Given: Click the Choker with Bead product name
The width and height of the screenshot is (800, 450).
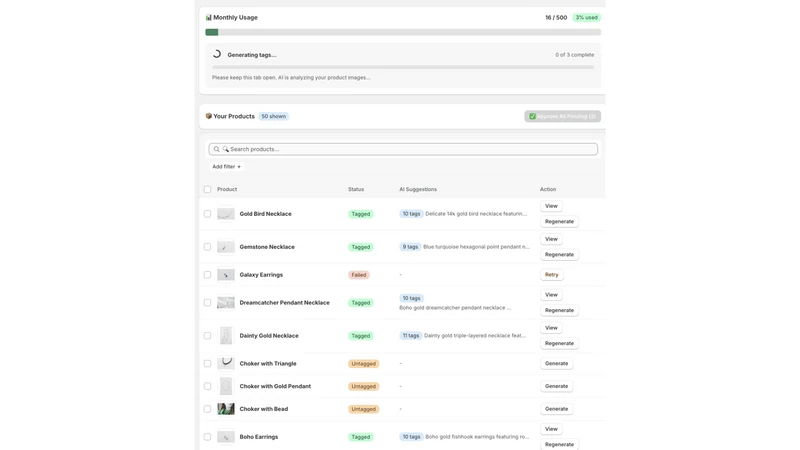Looking at the screenshot, I should coord(264,409).
